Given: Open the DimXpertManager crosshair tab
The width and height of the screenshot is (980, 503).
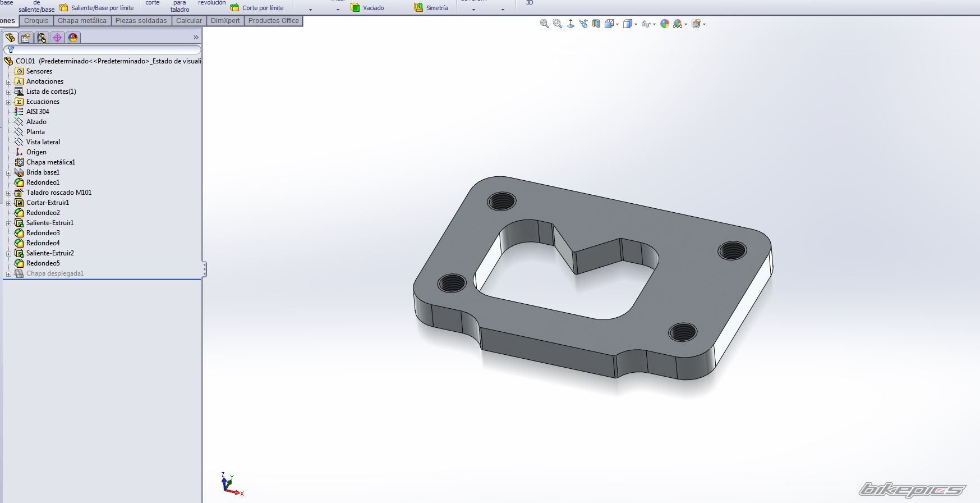Looking at the screenshot, I should click(x=57, y=38).
